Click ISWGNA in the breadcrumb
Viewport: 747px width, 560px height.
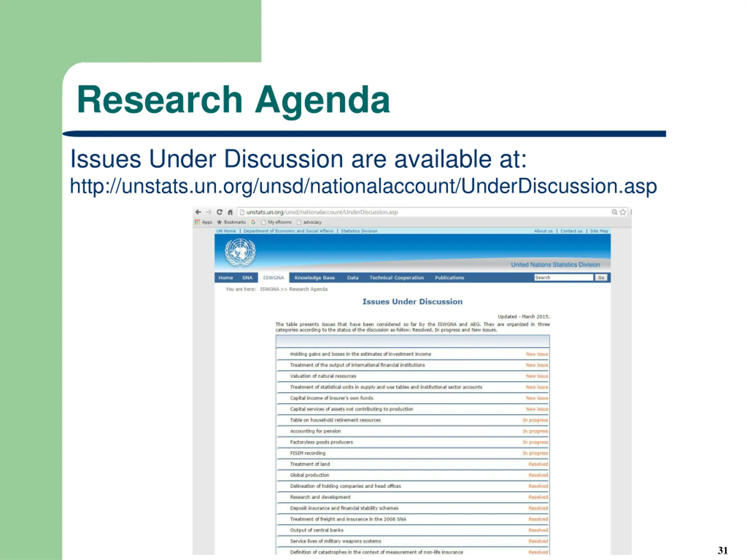[x=270, y=289]
